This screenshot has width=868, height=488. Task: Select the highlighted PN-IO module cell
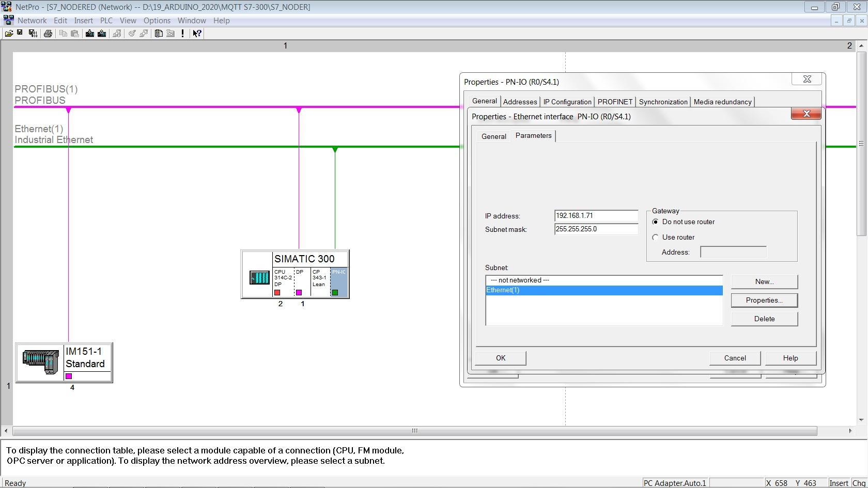point(339,282)
